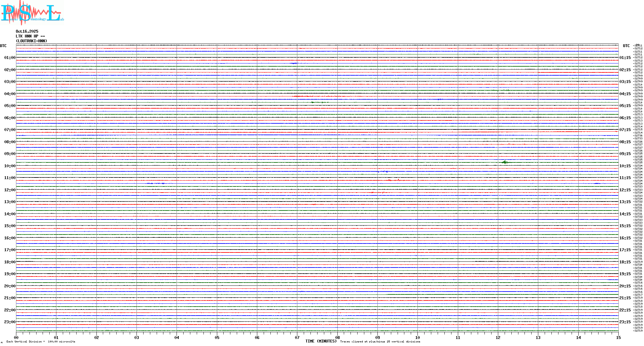Select the 04:00 hour label on left
This screenshot has height=346, width=644.
(x=10, y=94)
